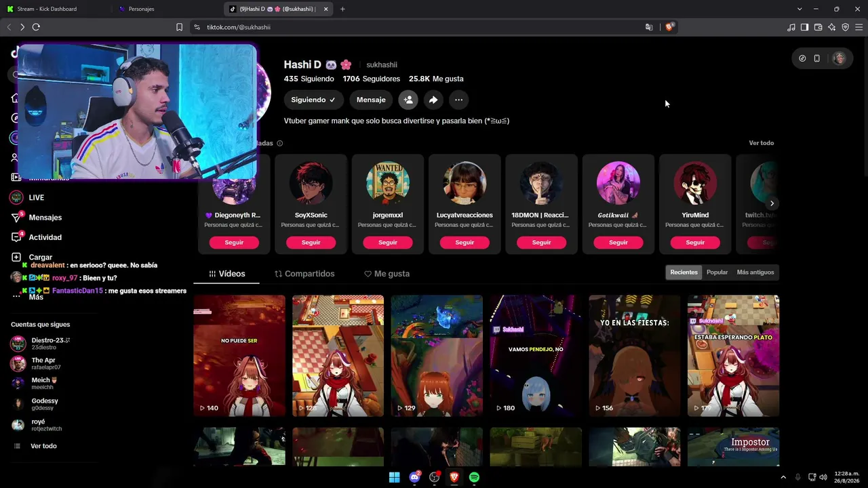Follow the jorgemxxl account

[x=388, y=242]
